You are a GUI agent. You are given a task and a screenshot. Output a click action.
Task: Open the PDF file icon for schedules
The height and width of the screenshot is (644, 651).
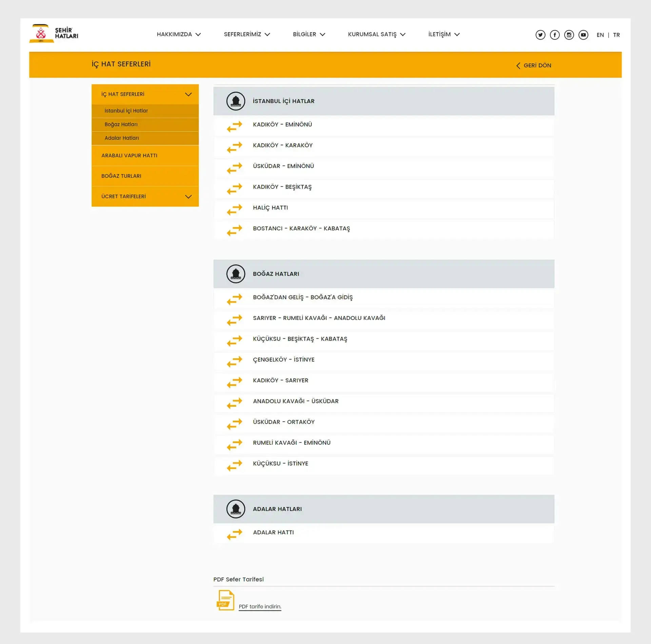225,600
